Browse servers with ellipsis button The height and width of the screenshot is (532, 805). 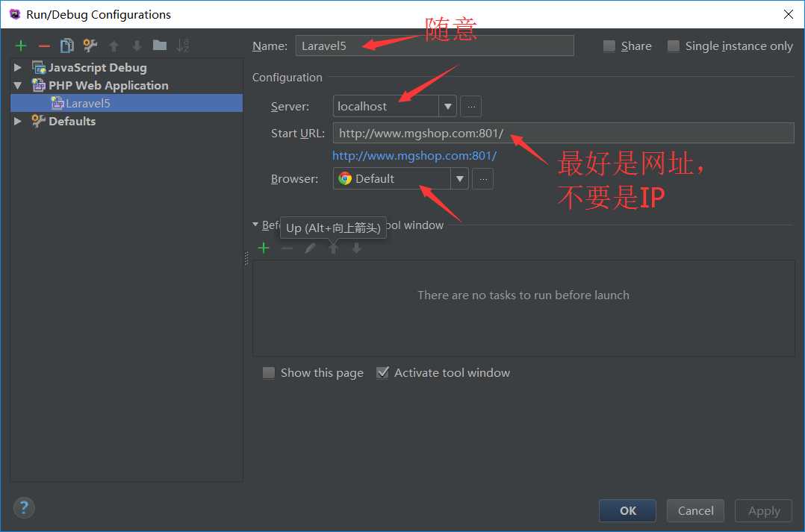(470, 107)
